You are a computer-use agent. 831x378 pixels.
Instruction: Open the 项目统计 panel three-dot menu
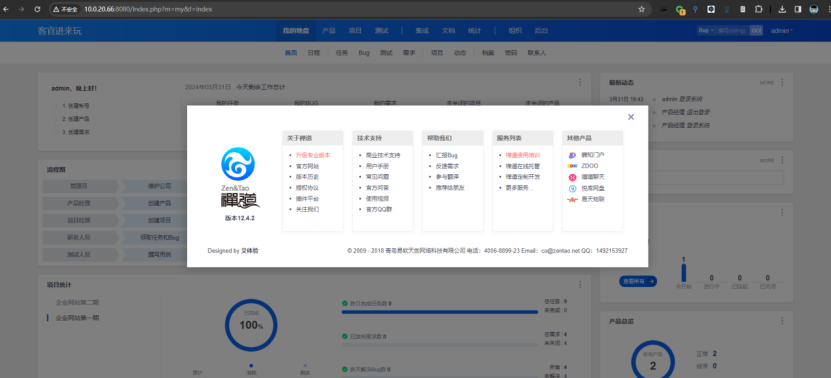(x=580, y=284)
